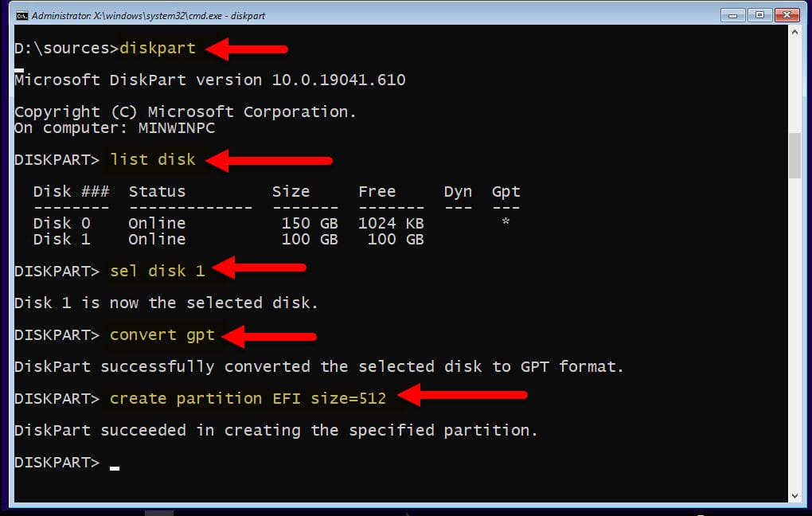Click the scrollbar down arrow
Screen dimensions: 812x516
(795, 496)
